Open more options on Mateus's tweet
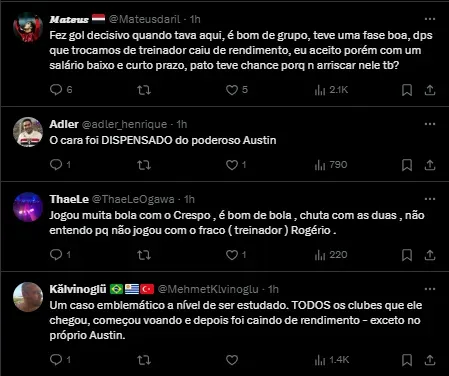Image resolution: width=449 pixels, height=376 pixels. pyautogui.click(x=430, y=19)
